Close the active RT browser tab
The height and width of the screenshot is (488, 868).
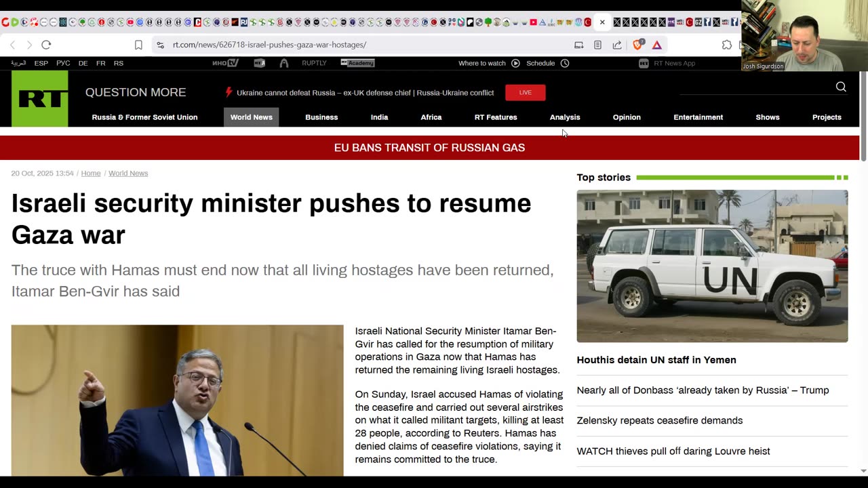(602, 22)
